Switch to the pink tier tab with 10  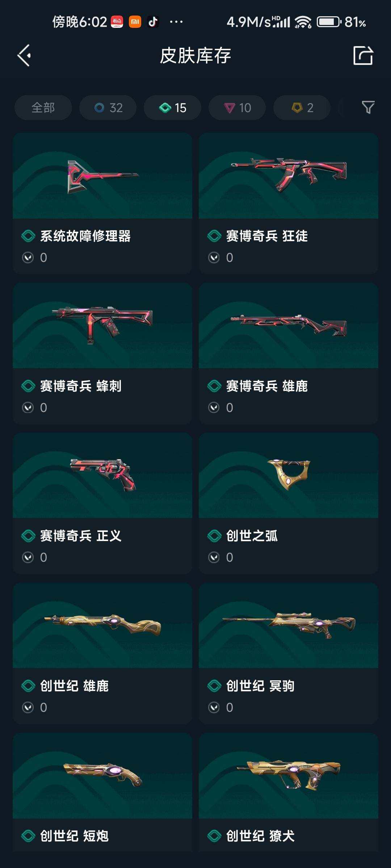tap(237, 107)
